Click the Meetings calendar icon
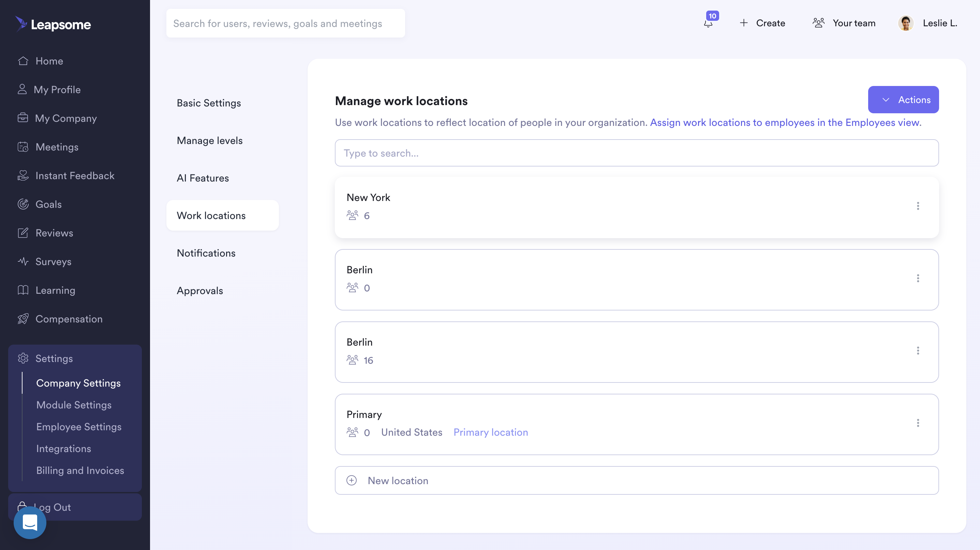The width and height of the screenshot is (980, 550). pyautogui.click(x=23, y=147)
